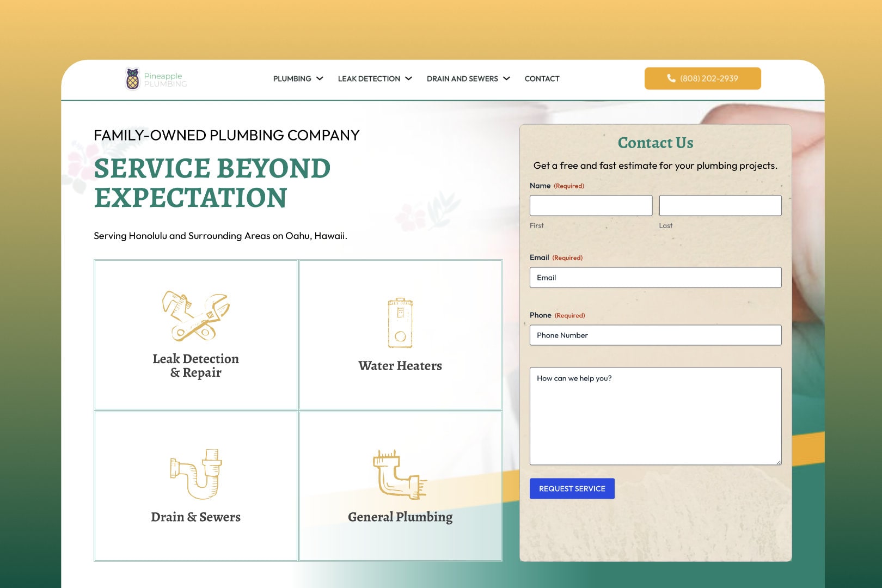Click the crossed wrenches leak detection icon
The width and height of the screenshot is (882, 588).
coord(196,316)
